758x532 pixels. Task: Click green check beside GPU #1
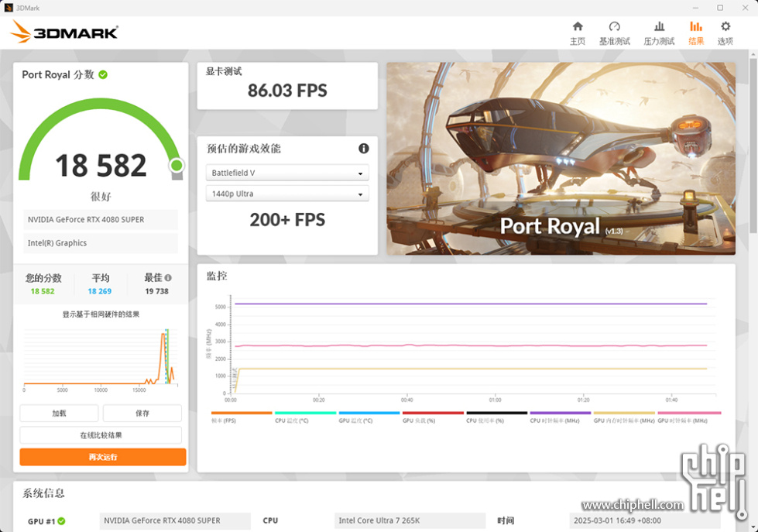[x=61, y=521]
